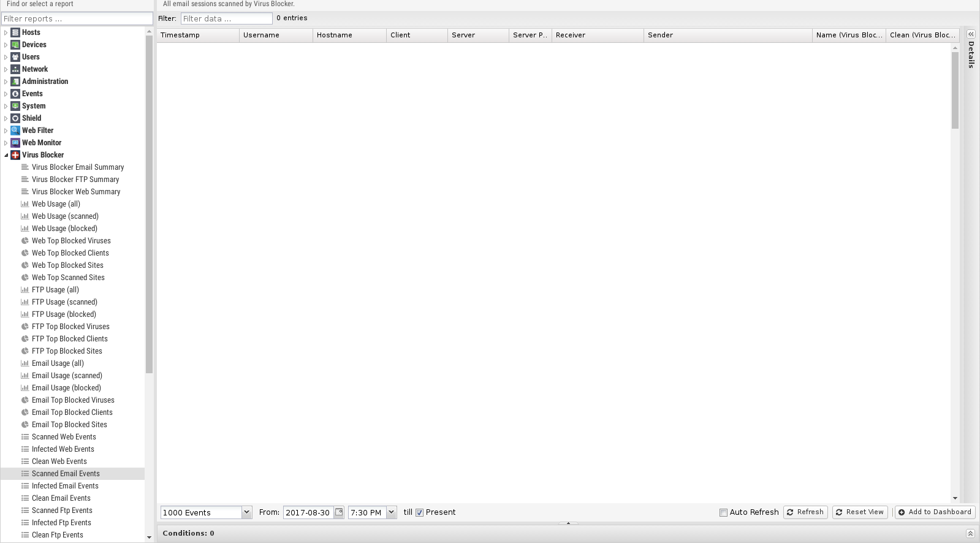Viewport: 980px width, 543px height.
Task: Click the Web Monitor icon
Action: (x=15, y=143)
